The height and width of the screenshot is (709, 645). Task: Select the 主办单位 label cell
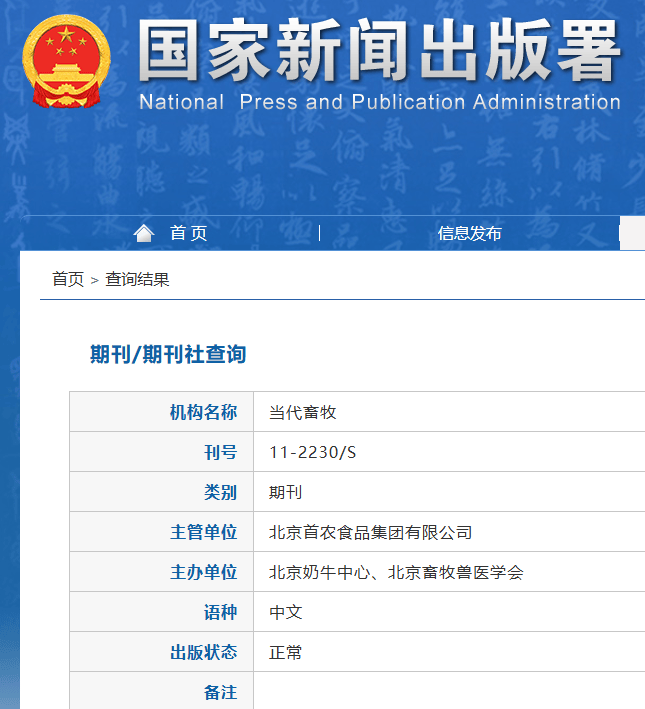click(161, 572)
